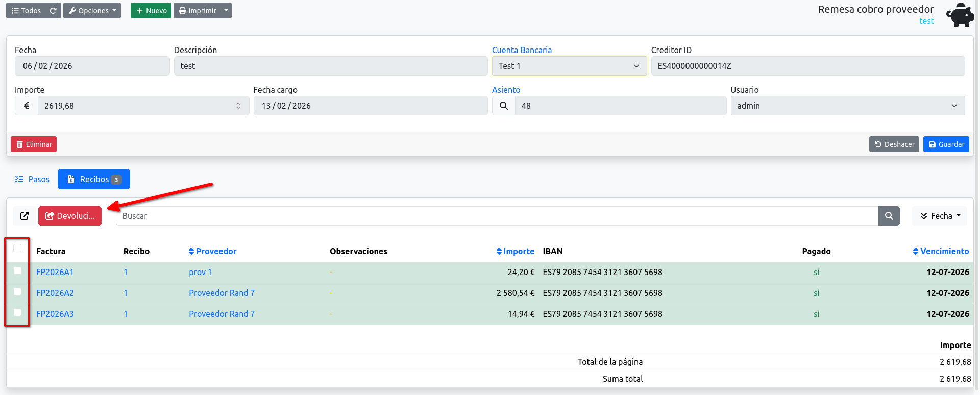This screenshot has width=980, height=395.
Task: Sort the table by Vencimiento
Action: pyautogui.click(x=941, y=251)
